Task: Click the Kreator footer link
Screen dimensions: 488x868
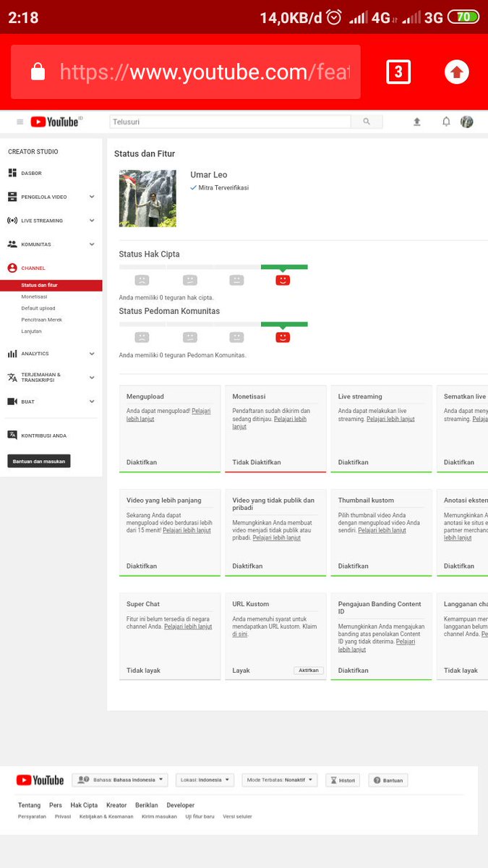Action: coord(116,805)
